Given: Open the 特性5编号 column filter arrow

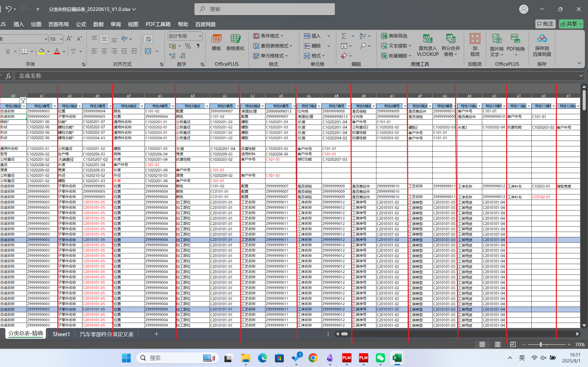Looking at the screenshot, I should coord(237,106).
